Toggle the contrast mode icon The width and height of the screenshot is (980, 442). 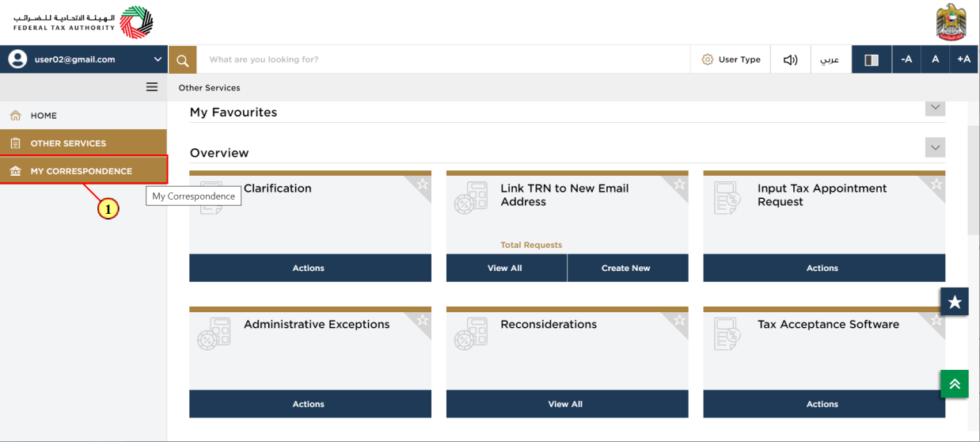point(872,59)
